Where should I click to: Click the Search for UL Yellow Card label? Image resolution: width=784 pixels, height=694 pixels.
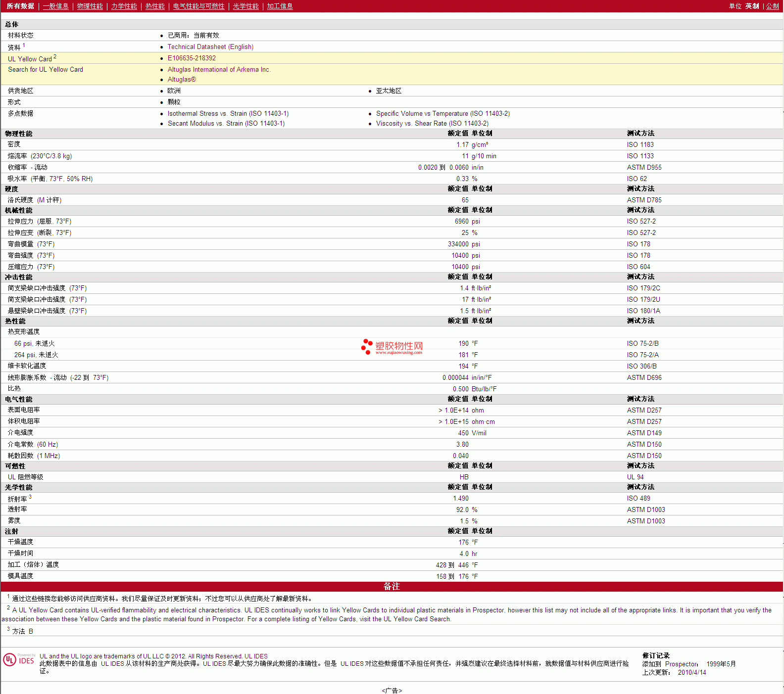[x=46, y=69]
